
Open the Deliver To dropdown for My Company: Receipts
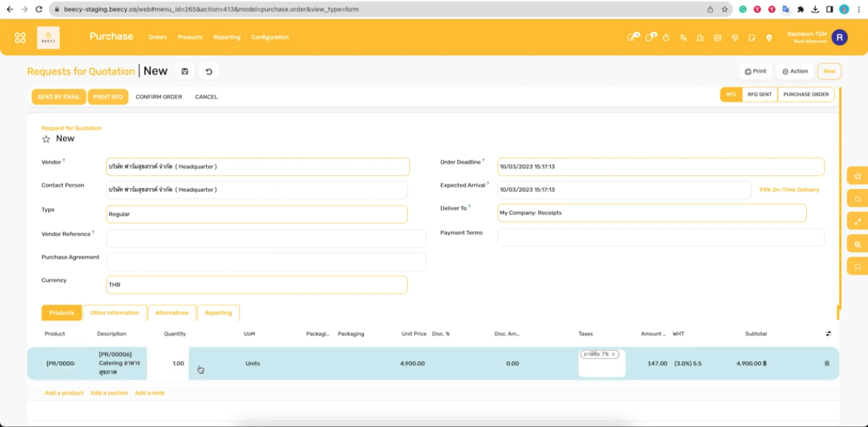pos(651,212)
